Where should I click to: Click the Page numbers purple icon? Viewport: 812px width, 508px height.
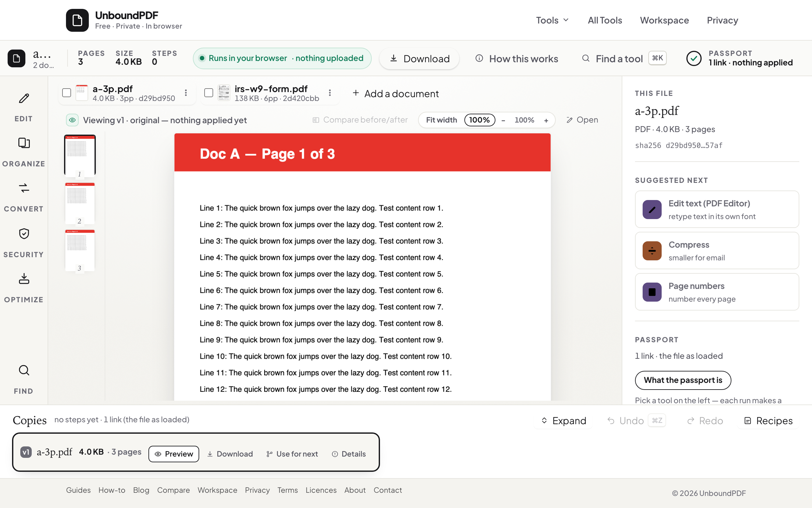tap(652, 292)
